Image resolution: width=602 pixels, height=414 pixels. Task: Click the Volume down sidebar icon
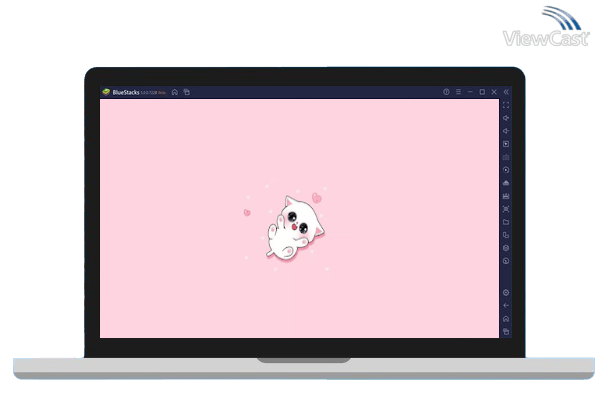pos(506,131)
